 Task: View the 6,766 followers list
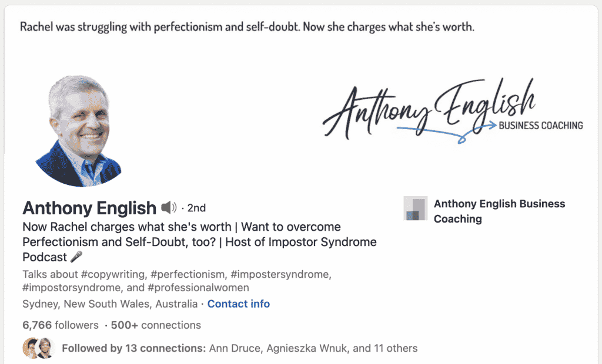pos(59,325)
